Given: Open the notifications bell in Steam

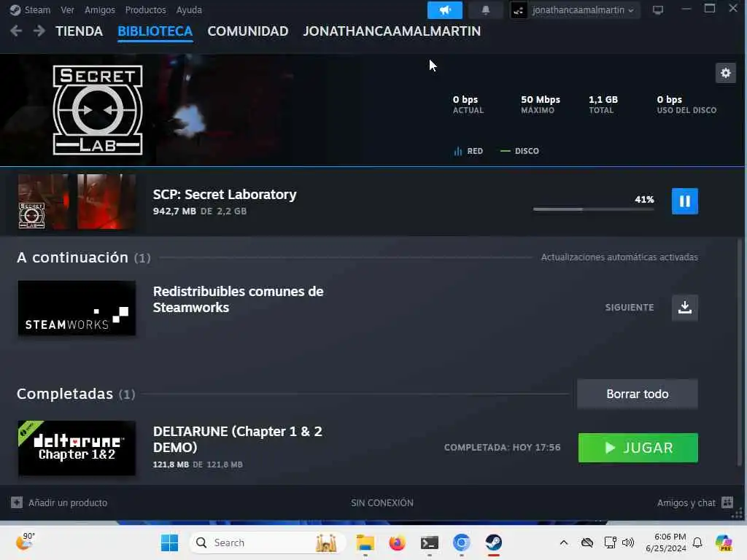Looking at the screenshot, I should coord(485,10).
